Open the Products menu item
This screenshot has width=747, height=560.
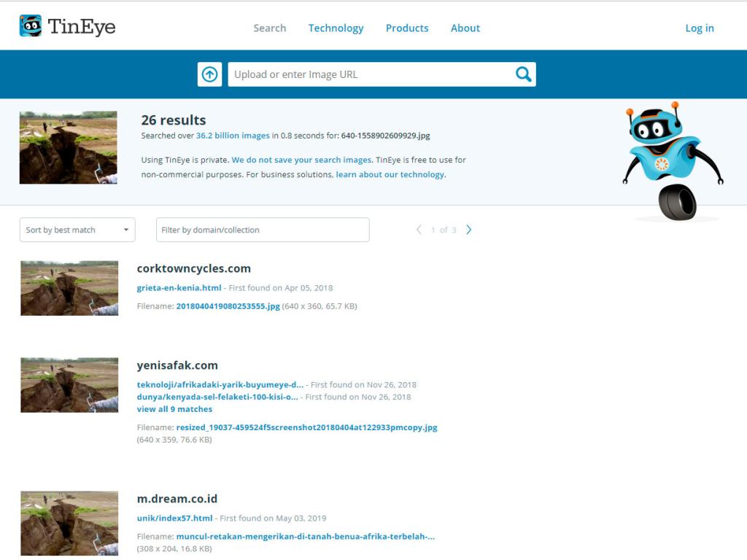coord(407,28)
